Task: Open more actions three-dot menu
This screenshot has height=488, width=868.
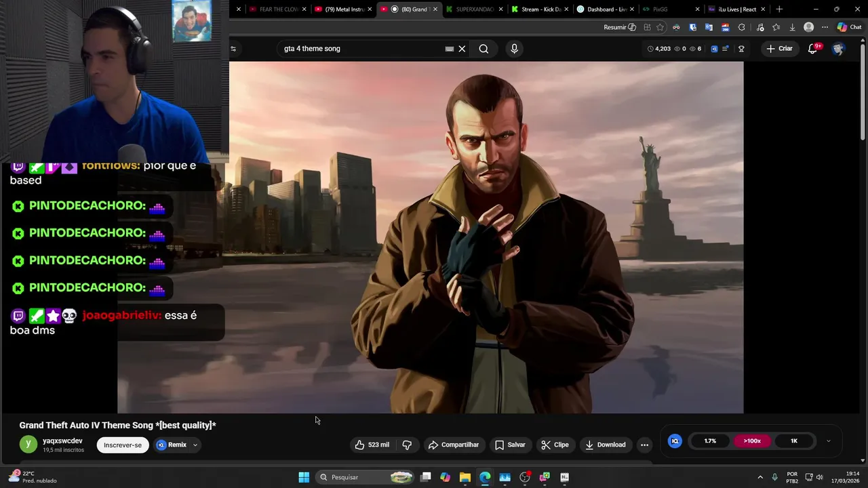Action: click(x=644, y=445)
